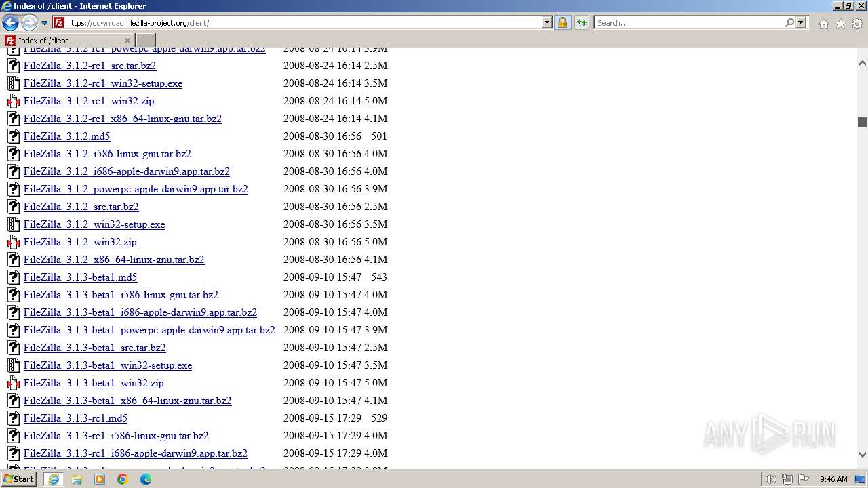Download FileZilla_3.1.2-rc1_win32-setup.exe
This screenshot has height=488, width=868.
(102, 83)
